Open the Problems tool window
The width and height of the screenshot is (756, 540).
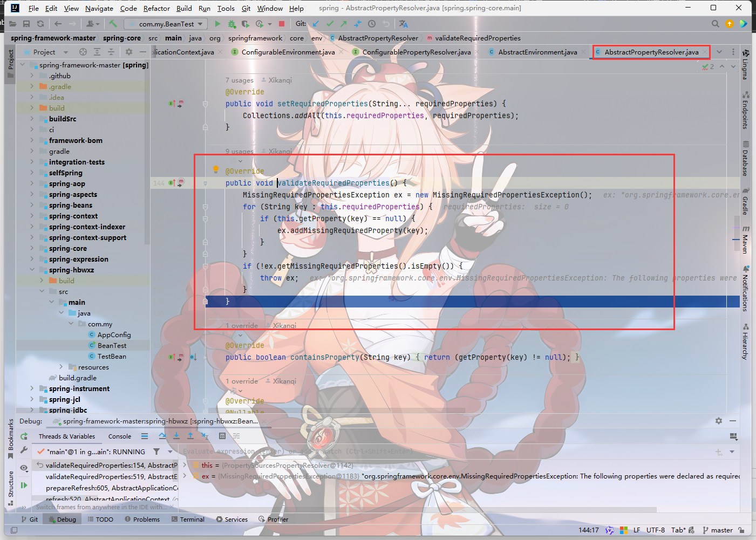pyautogui.click(x=142, y=519)
